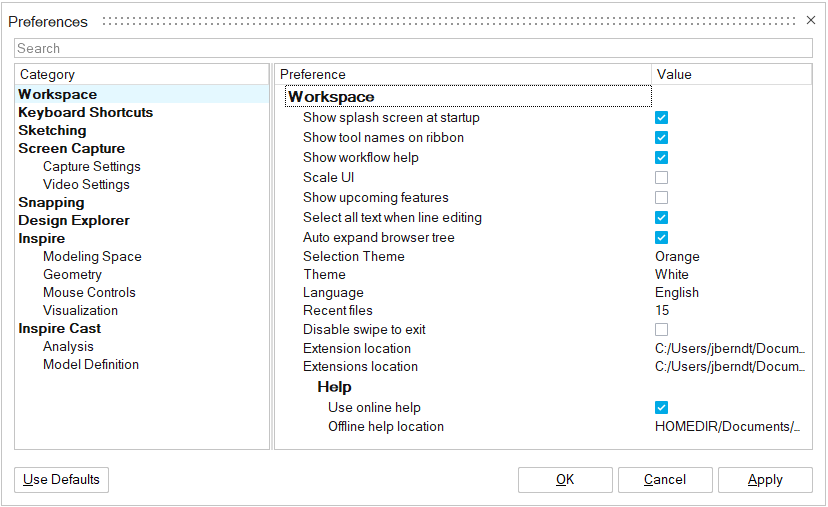Uncheck Show splash screen at startup
828x507 pixels.
click(x=661, y=118)
